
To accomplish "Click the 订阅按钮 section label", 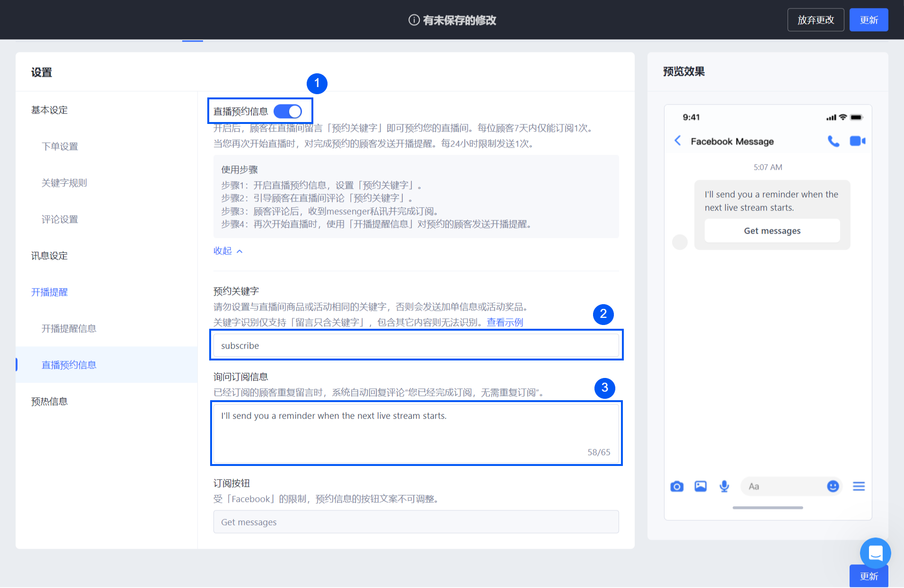I will pyautogui.click(x=231, y=483).
